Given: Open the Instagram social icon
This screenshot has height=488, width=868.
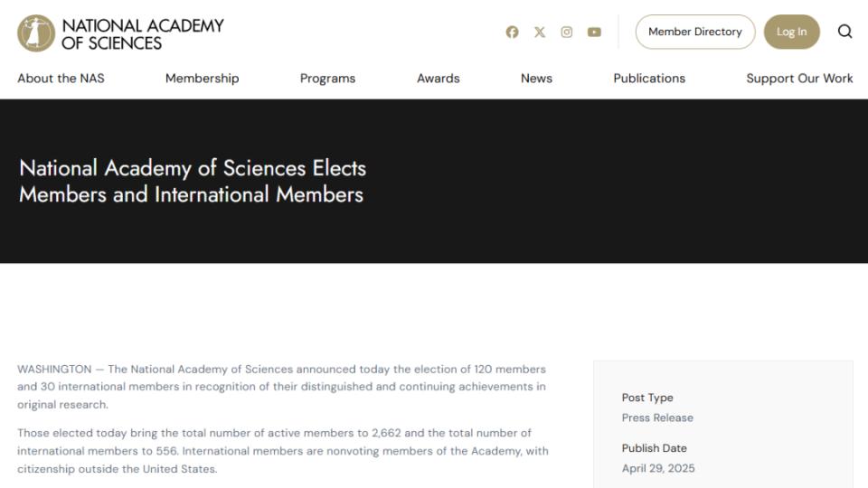Looking at the screenshot, I should coord(567,33).
